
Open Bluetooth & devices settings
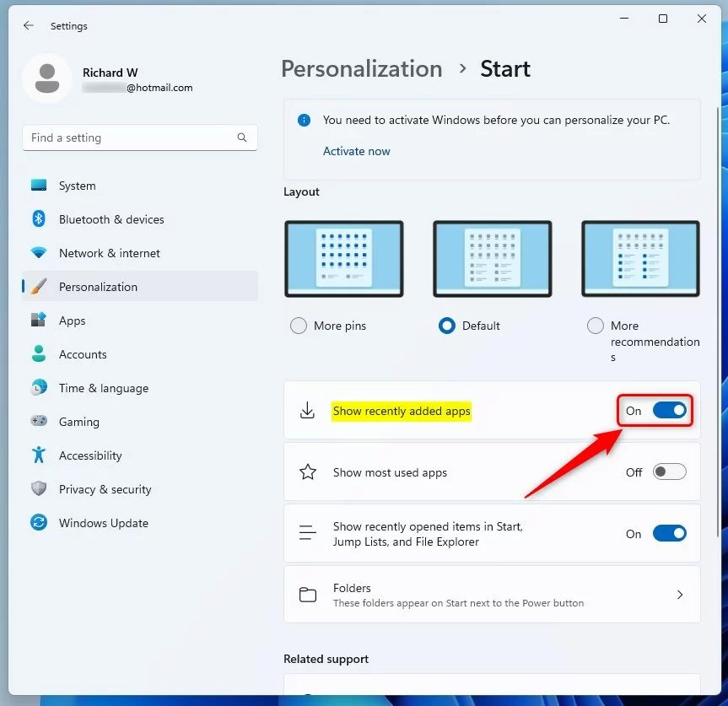point(38,219)
